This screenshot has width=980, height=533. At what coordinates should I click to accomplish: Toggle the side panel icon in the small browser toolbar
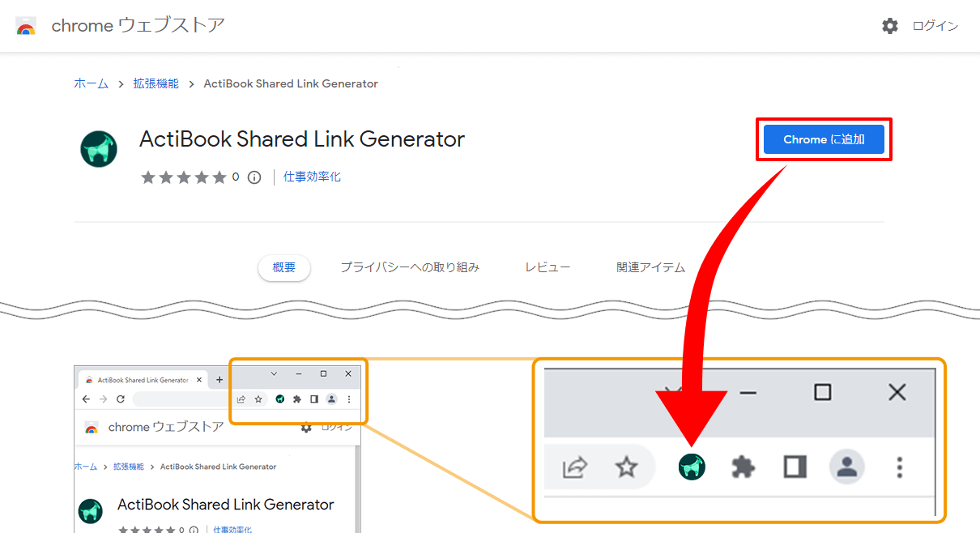pos(314,399)
